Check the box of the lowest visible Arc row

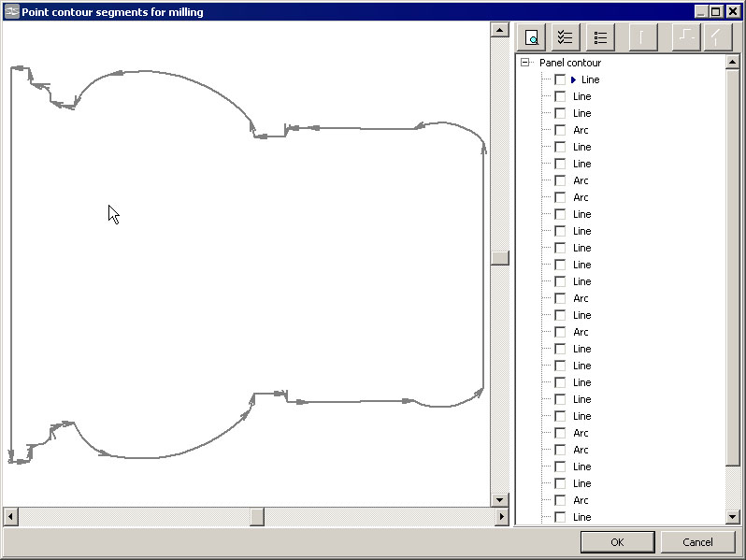coord(560,500)
